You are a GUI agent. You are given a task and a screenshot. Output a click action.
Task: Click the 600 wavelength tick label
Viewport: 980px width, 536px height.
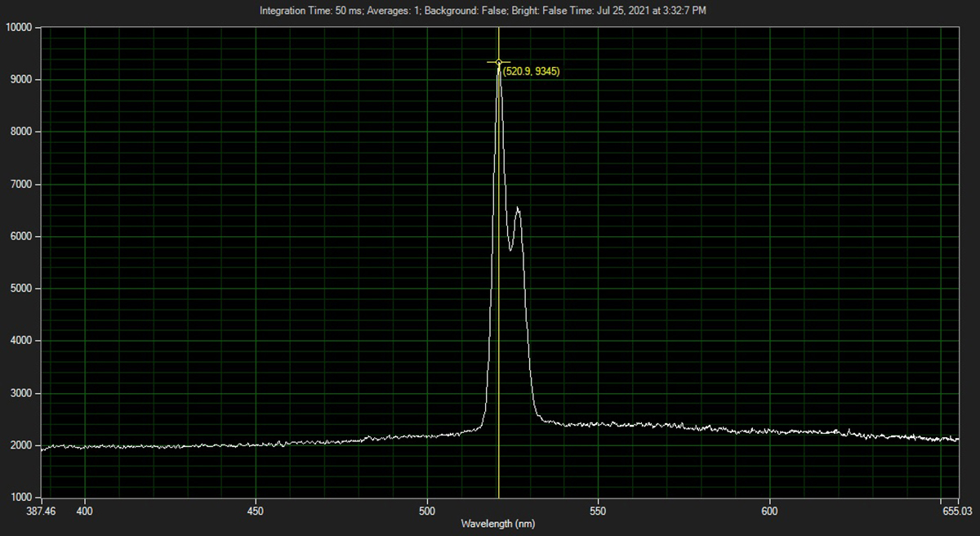coord(770,510)
